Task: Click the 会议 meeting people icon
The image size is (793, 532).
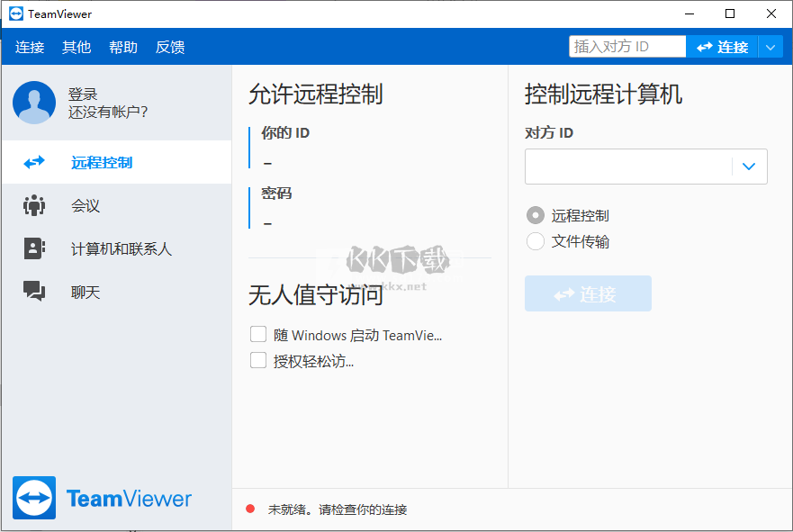Action: pos(34,206)
